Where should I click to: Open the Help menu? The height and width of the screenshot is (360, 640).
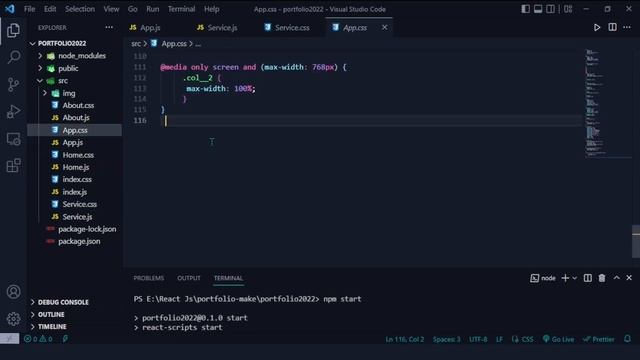[211, 9]
